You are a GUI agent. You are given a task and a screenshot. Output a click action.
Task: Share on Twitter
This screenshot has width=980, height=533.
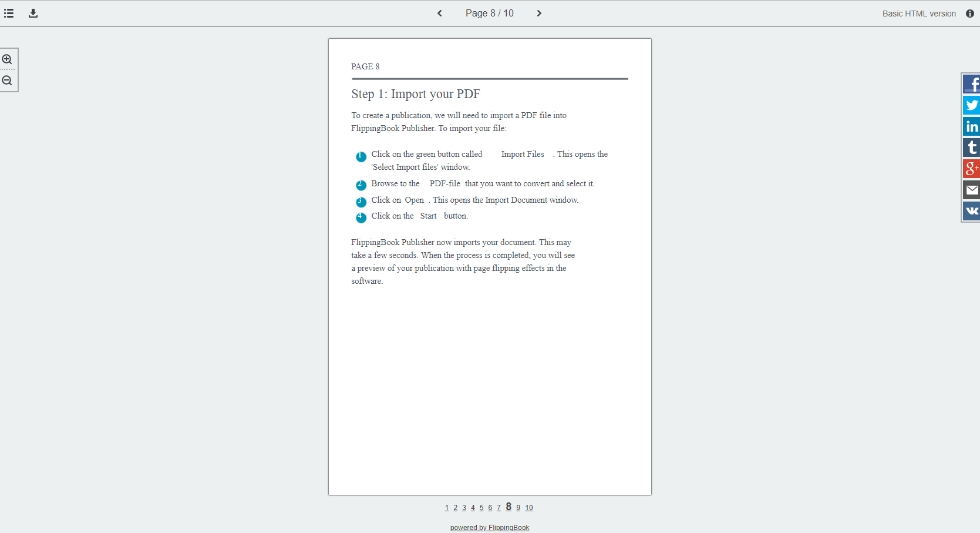[972, 105]
